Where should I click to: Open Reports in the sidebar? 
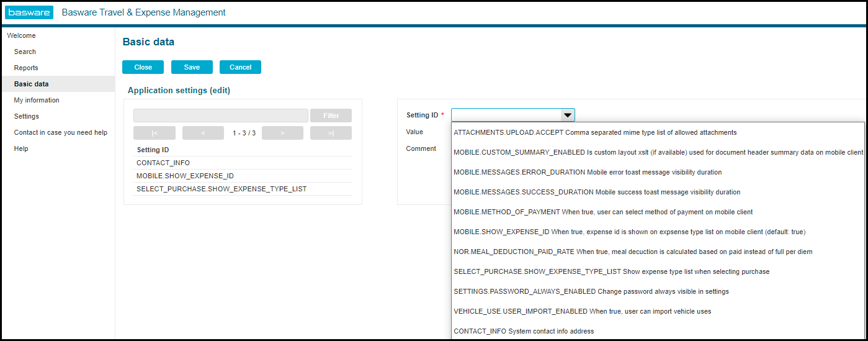pos(26,68)
